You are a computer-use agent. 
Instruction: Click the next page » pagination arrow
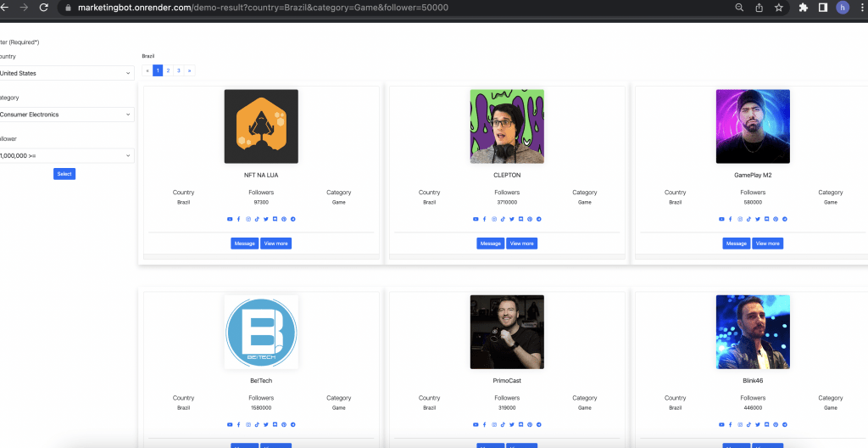click(189, 70)
